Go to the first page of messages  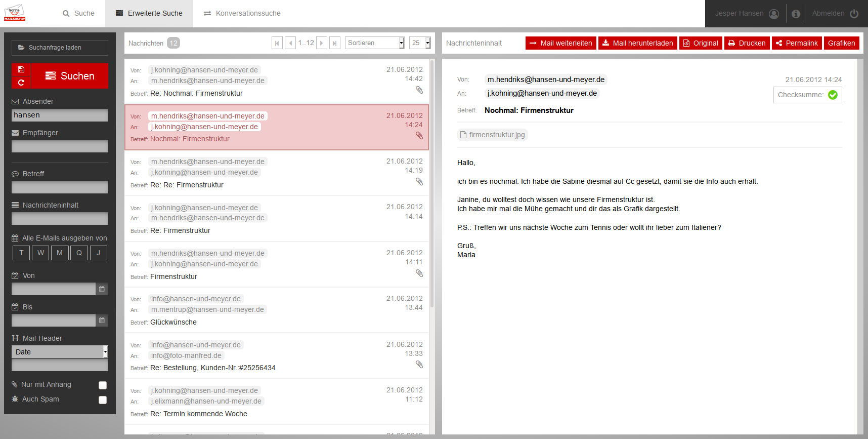277,43
